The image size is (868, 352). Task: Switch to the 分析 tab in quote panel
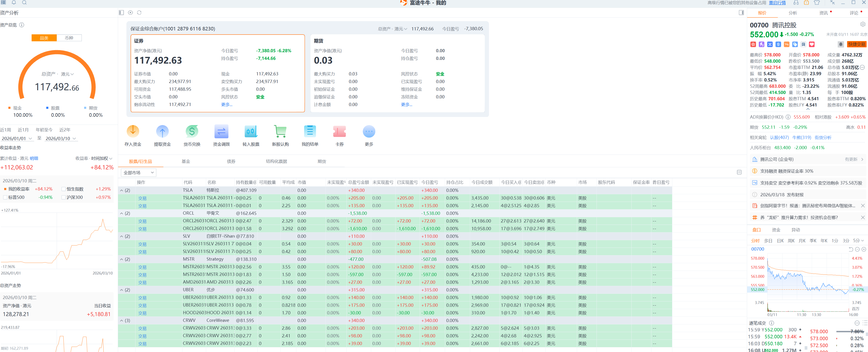792,13
